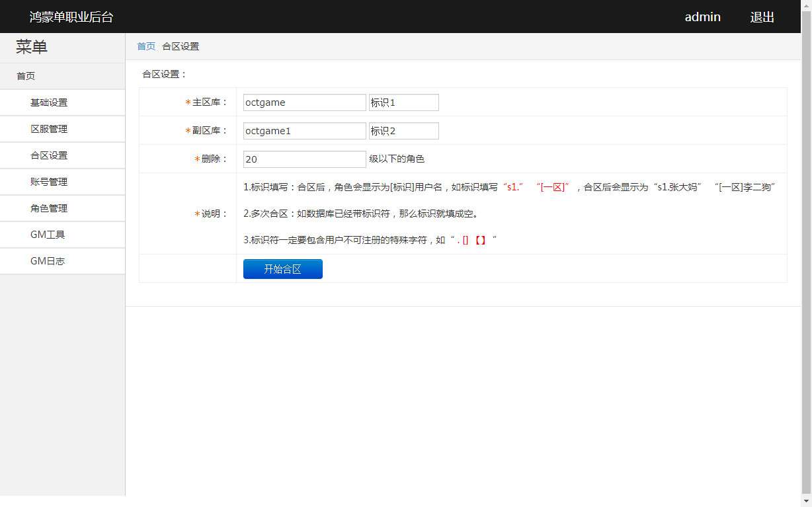View GM日志 in the sidebar
The image size is (812, 507).
[x=48, y=261]
